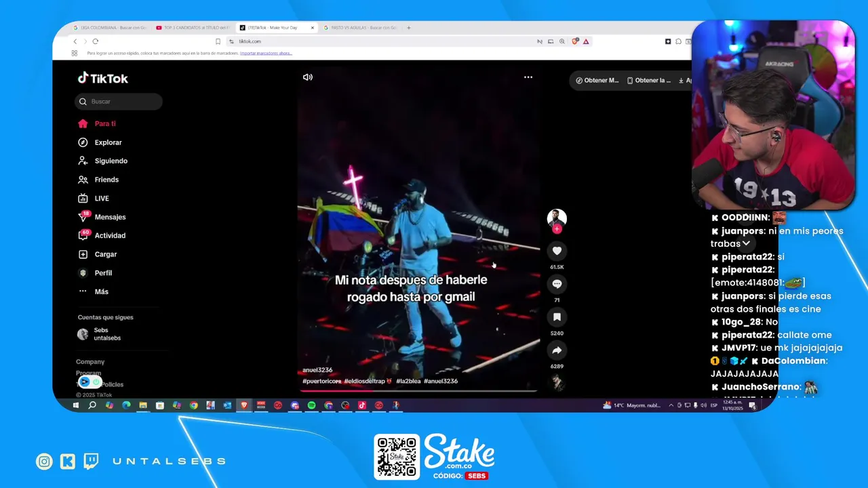Open Explorar in TikTok sidebar
The image size is (868, 488).
point(100,142)
